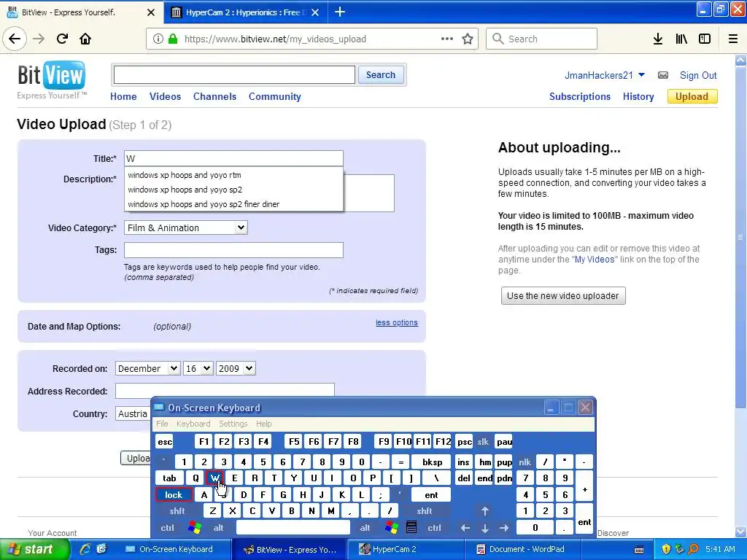Click the up arrow key on On-Screen Keyboard
Image resolution: width=747 pixels, height=560 pixels.
click(x=485, y=511)
